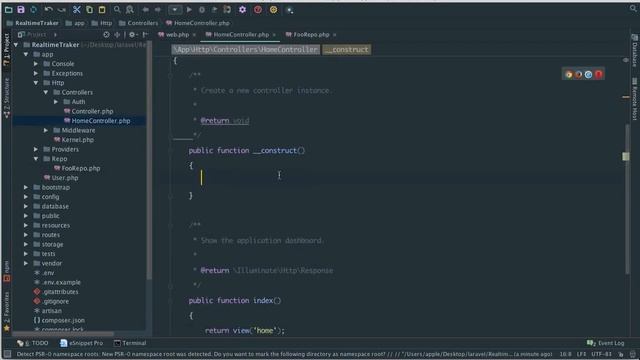This screenshot has height=360, width=640.
Task: Open the Project view selector dropdown
Action: [37, 35]
